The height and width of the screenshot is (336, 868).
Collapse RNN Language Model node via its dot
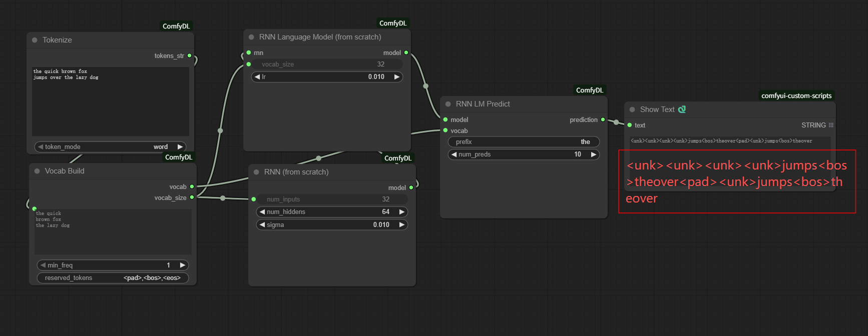point(251,37)
